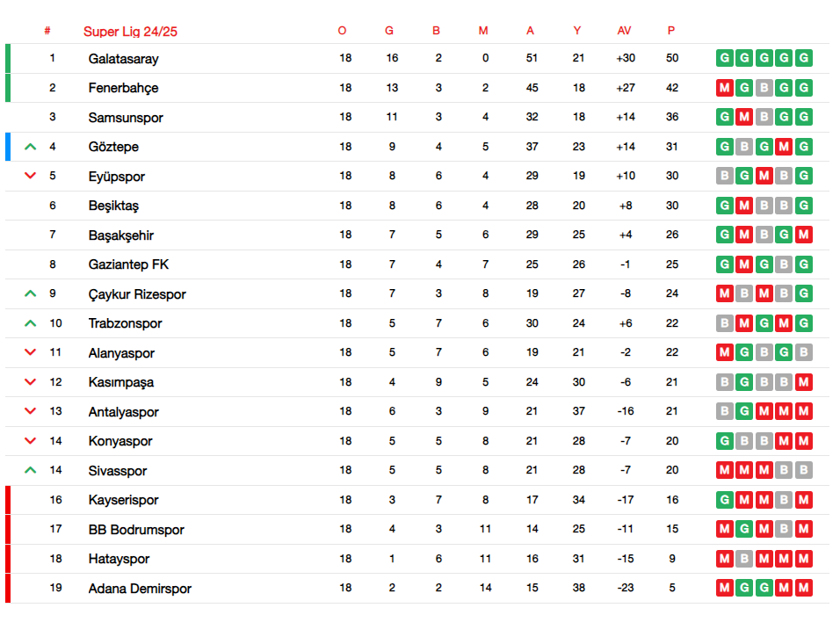840x644 pixels.
Task: Click the green up arrow beside Göztepe
Action: [31, 146]
